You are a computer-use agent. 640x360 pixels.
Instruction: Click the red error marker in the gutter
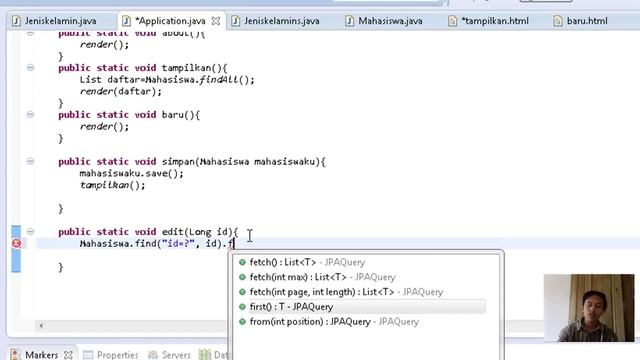click(16, 244)
